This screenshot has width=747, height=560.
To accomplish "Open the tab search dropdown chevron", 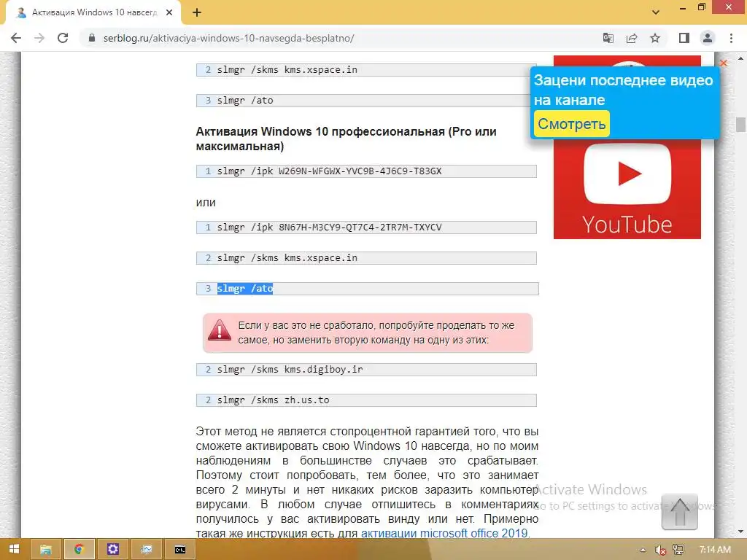I will pyautogui.click(x=656, y=12).
